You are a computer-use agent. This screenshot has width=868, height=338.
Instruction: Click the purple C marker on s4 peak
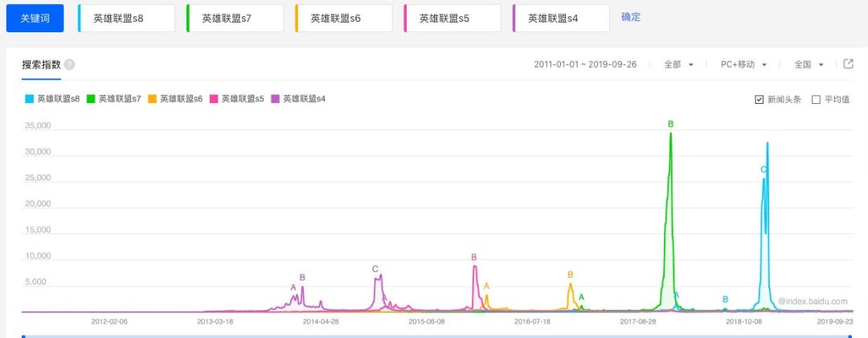pyautogui.click(x=375, y=269)
